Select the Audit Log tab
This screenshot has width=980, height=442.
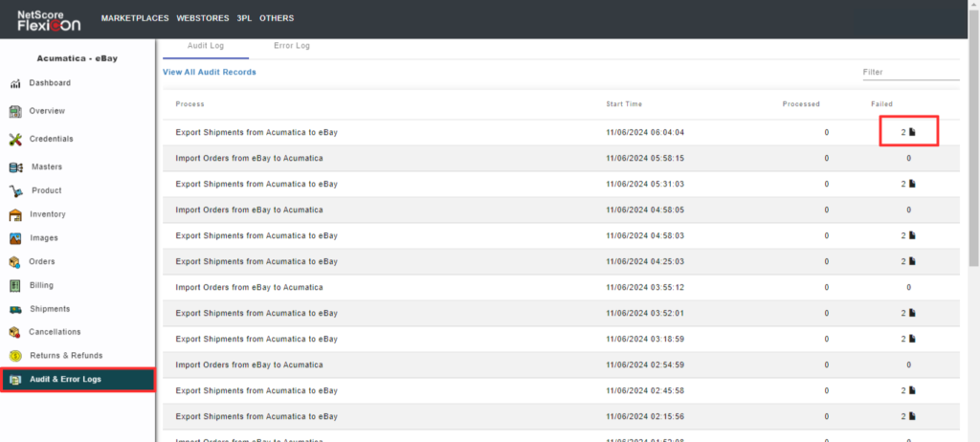pos(205,46)
